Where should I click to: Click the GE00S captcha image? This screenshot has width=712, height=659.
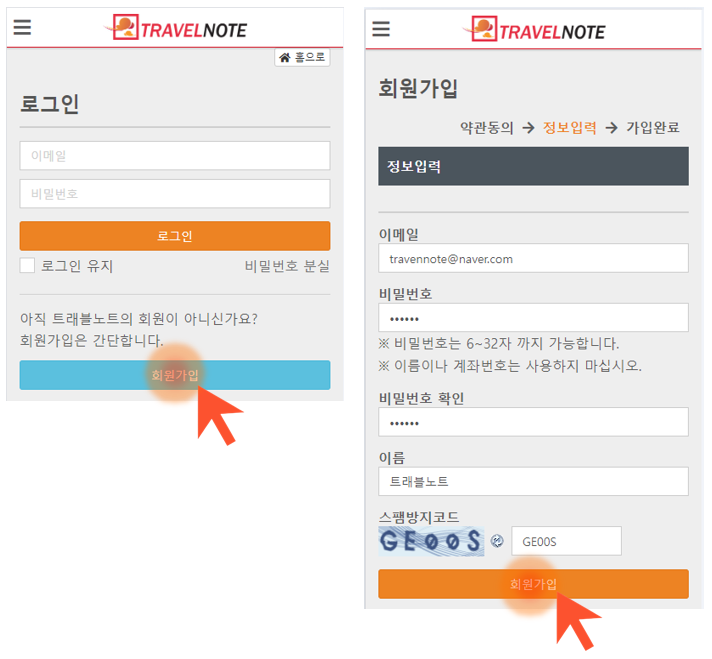pyautogui.click(x=431, y=541)
